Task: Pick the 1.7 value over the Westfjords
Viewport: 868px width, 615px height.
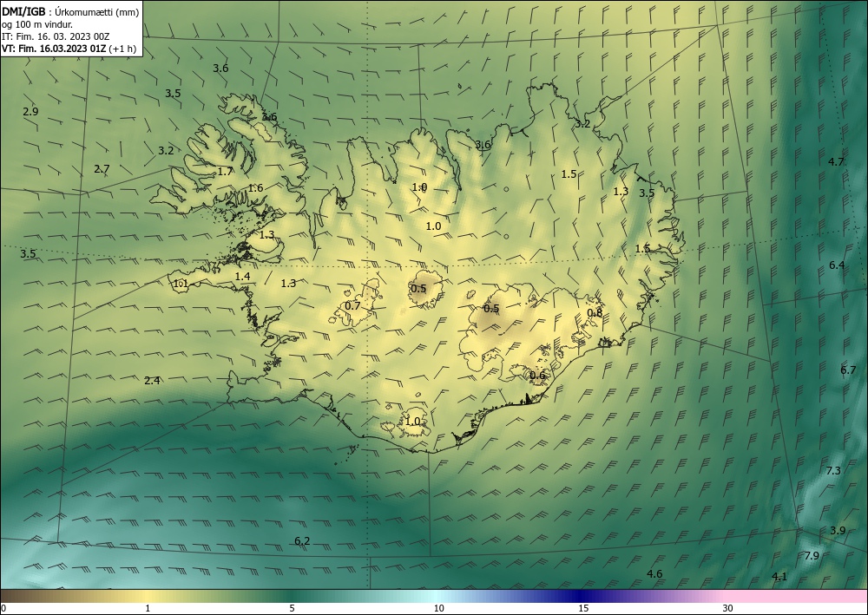Action: click(225, 172)
